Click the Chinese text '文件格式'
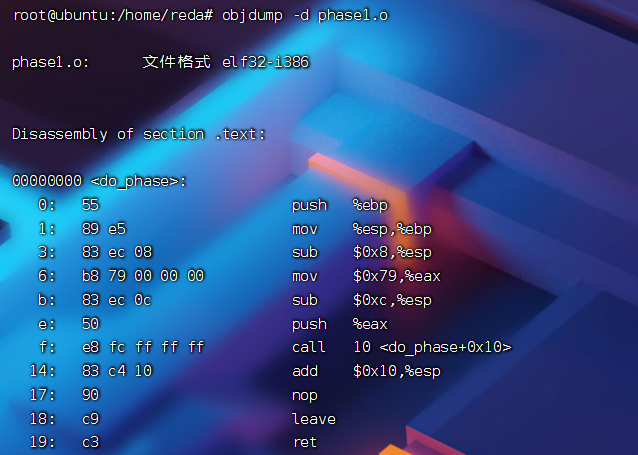Viewport: 638px width, 455px height. click(177, 62)
